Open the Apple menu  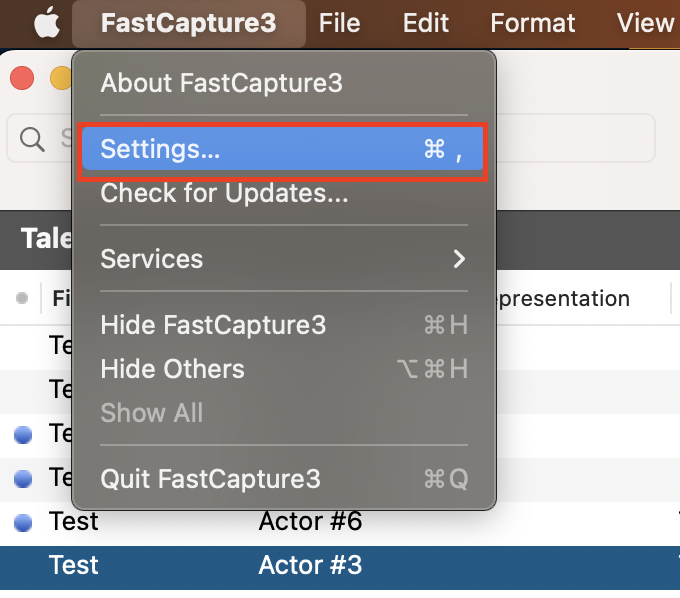click(46, 22)
